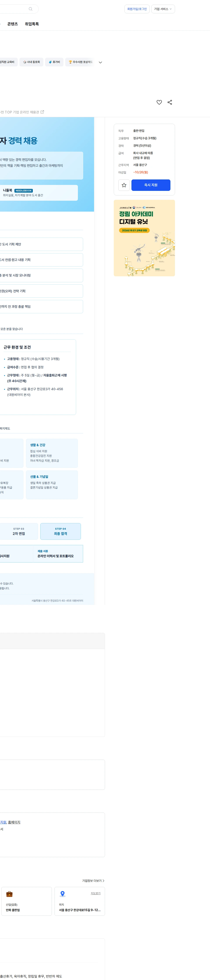Open 회원가입/로그인

click(137, 9)
